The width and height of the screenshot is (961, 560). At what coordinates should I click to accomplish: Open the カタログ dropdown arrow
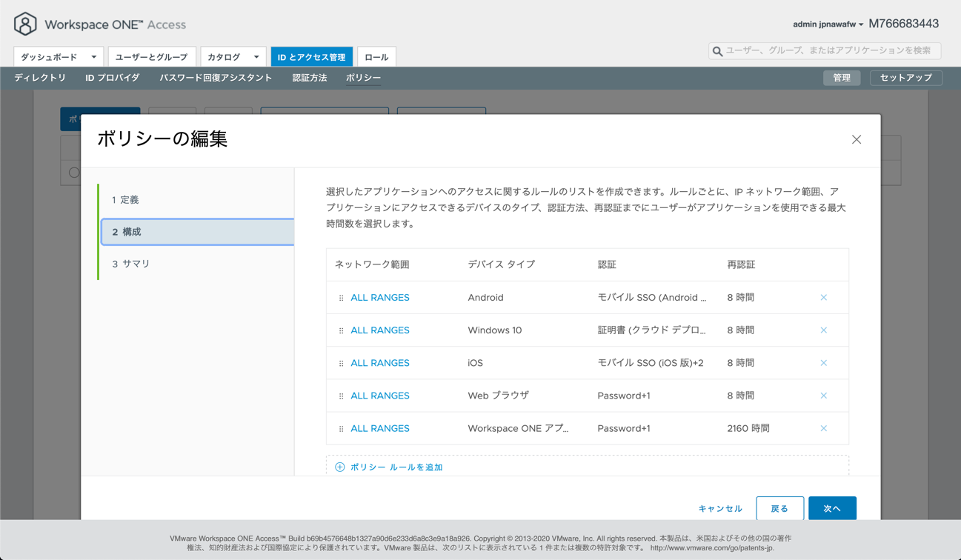point(256,57)
